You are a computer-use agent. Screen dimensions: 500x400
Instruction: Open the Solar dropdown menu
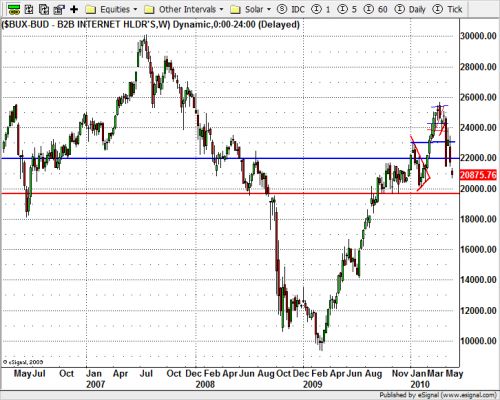[x=258, y=9]
